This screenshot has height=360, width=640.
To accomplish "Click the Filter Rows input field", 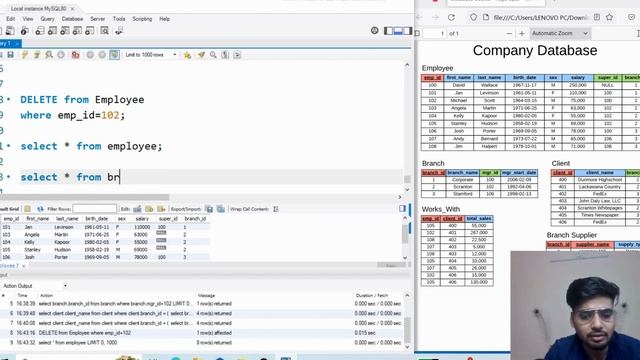I will pyautogui.click(x=94, y=209).
